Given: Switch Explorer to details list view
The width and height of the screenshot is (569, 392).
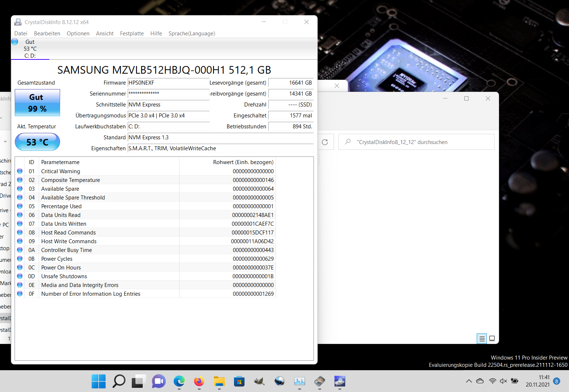Looking at the screenshot, I should click(x=482, y=339).
